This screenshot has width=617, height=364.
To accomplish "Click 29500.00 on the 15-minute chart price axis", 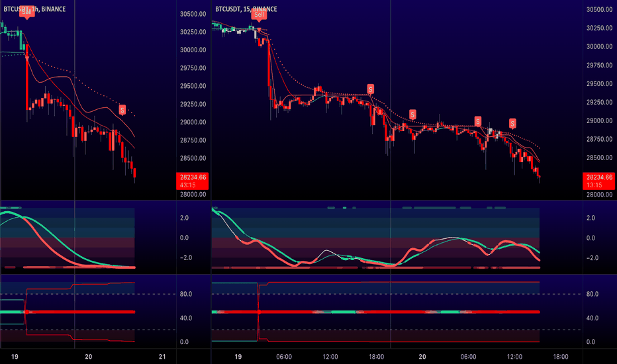I will pos(599,83).
